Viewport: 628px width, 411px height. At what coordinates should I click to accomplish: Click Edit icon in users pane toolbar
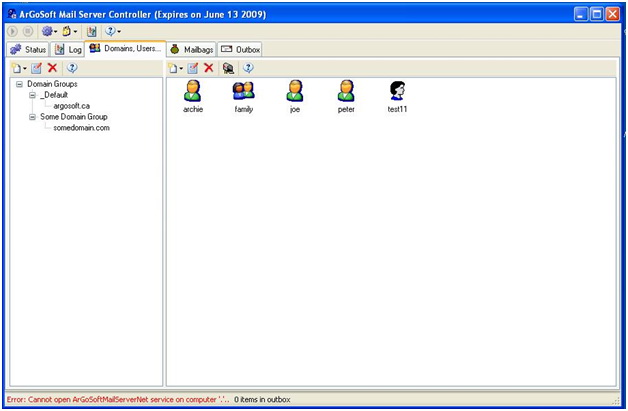tap(193, 68)
